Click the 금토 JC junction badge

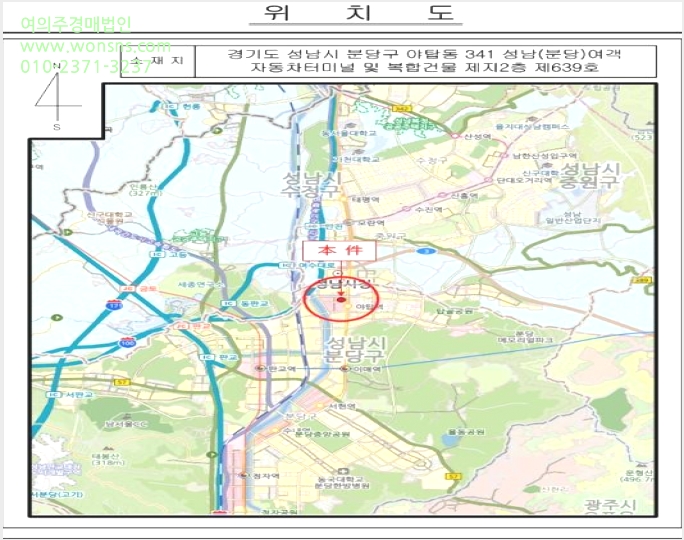tap(127, 289)
